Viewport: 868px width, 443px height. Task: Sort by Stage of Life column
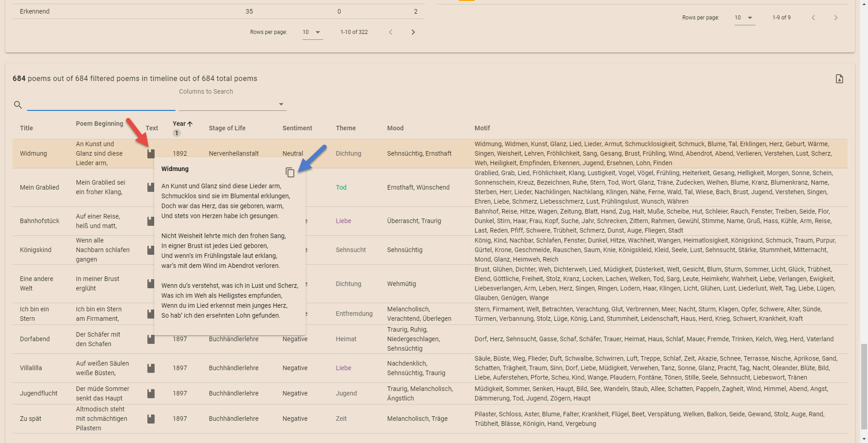tap(227, 128)
